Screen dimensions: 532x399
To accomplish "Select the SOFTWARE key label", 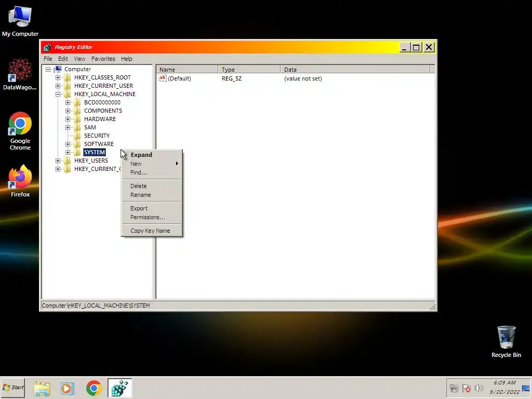I will pos(99,144).
